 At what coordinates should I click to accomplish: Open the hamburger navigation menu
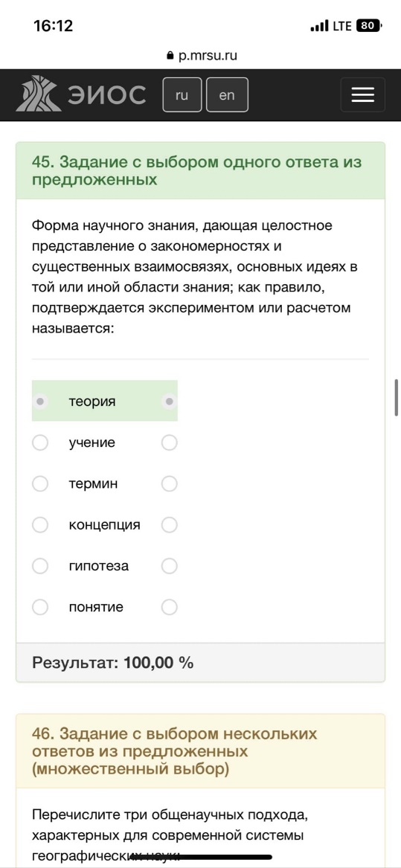pyautogui.click(x=363, y=95)
